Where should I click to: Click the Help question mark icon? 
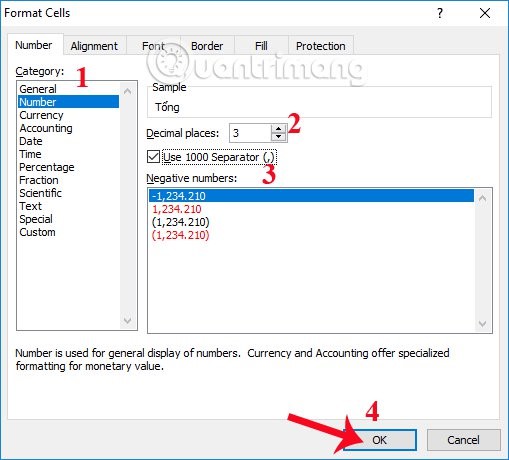coord(440,13)
